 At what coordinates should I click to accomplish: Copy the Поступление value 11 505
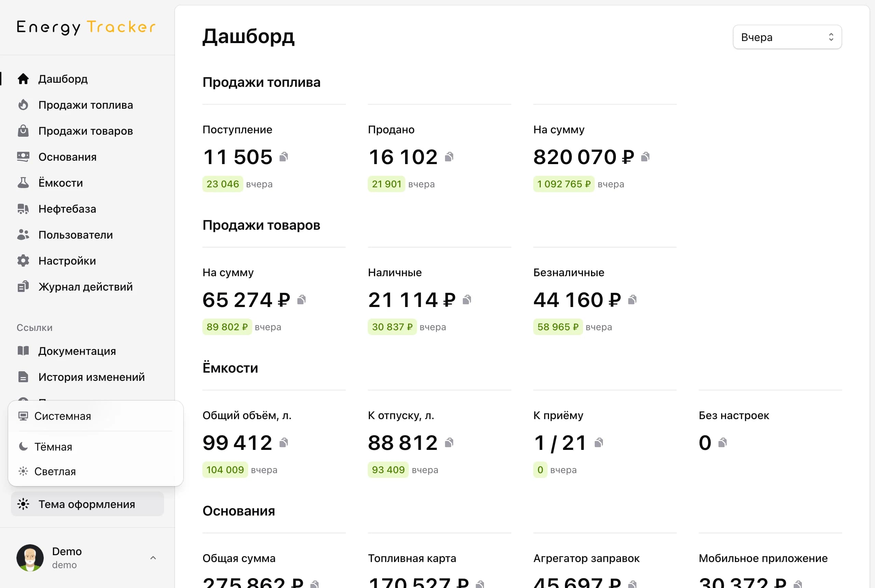click(284, 157)
